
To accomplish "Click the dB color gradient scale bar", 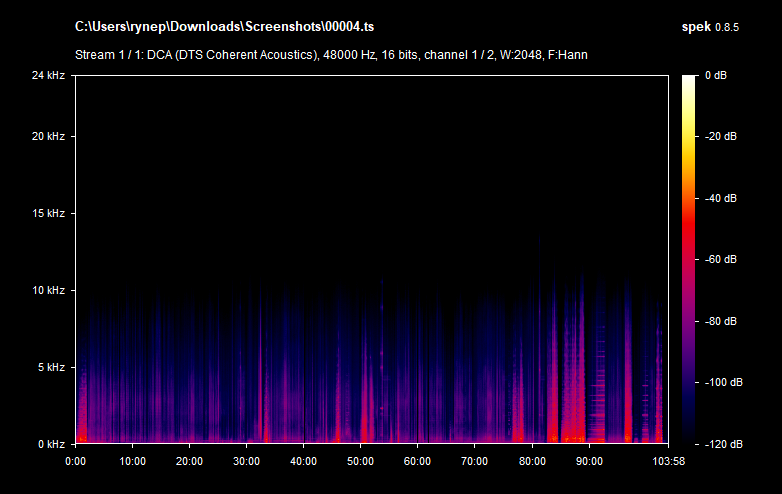I will tap(690, 259).
